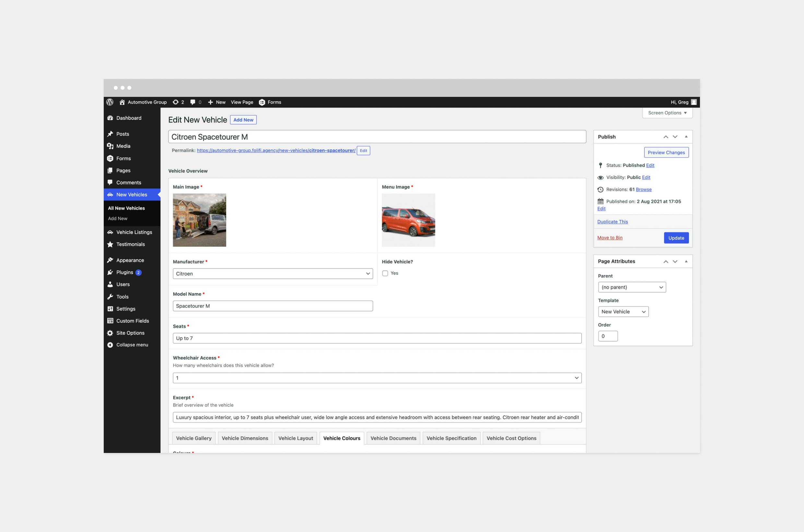The image size is (804, 532).
Task: Click the Model Name input field
Action: click(x=273, y=306)
